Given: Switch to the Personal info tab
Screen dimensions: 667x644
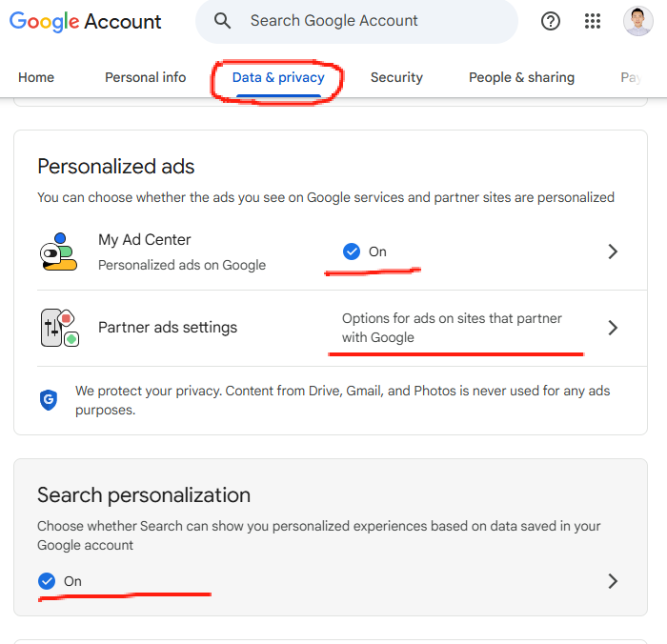Looking at the screenshot, I should pyautogui.click(x=146, y=77).
